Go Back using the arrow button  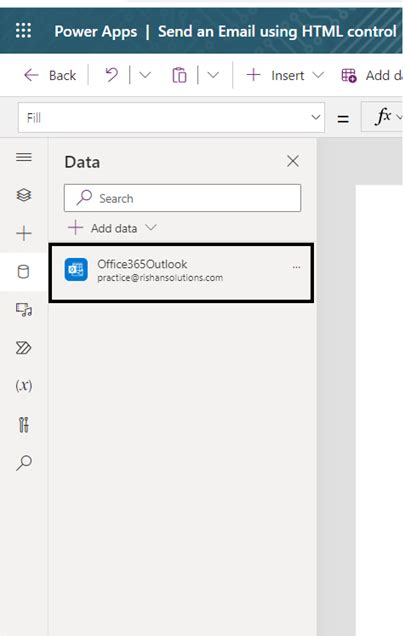50,75
